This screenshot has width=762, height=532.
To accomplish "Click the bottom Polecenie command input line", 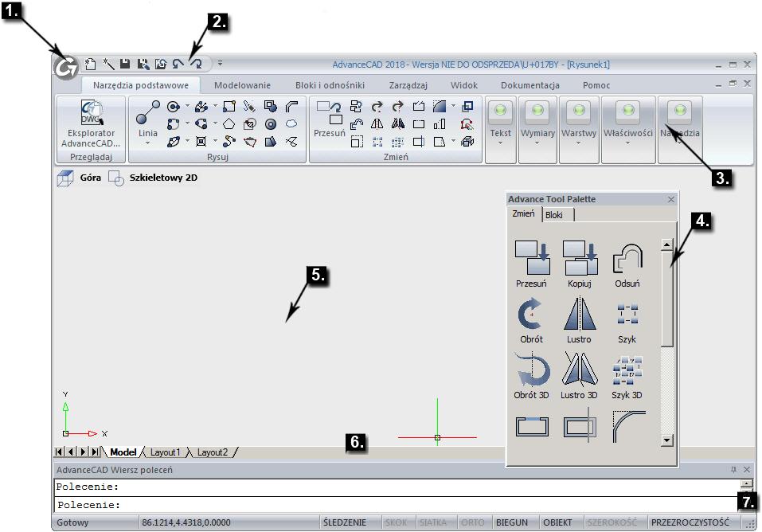I will point(396,505).
